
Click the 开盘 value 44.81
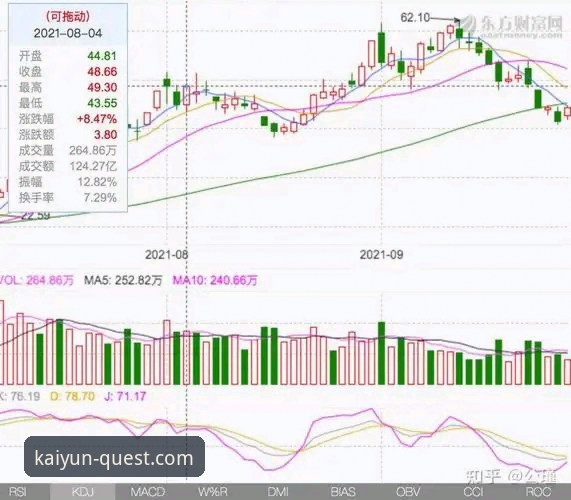pyautogui.click(x=102, y=56)
